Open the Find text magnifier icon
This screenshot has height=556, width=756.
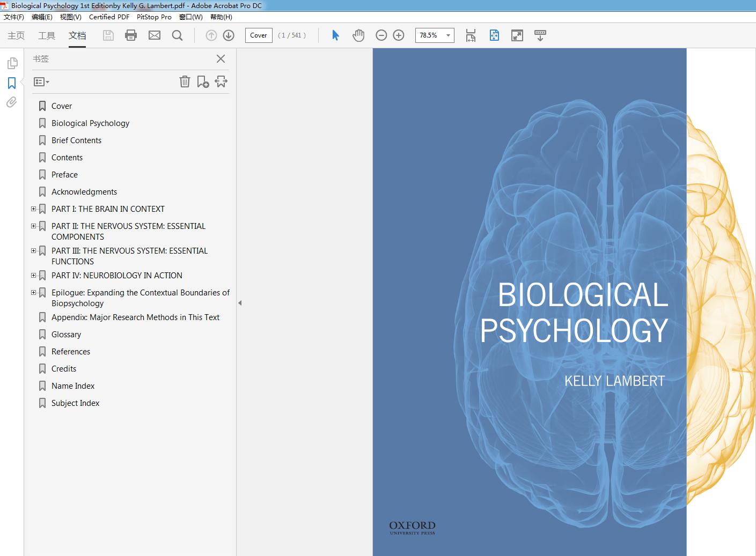pos(177,35)
